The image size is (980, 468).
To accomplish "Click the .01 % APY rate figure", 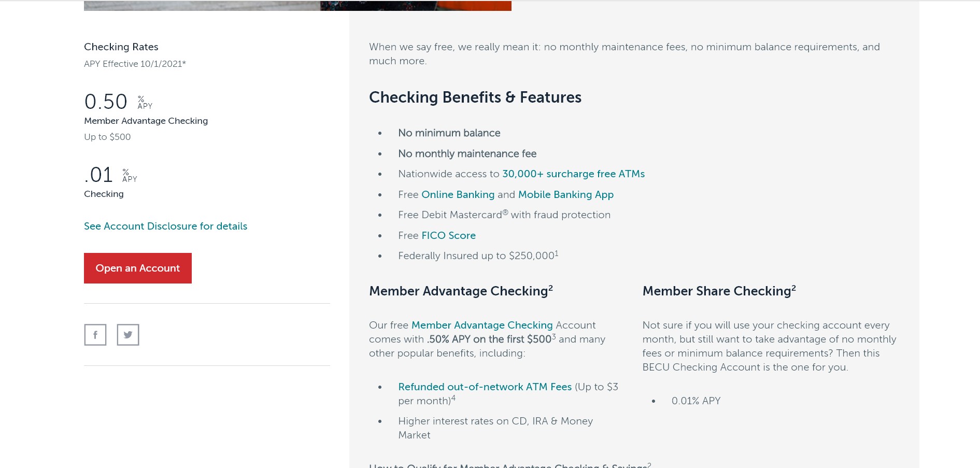I will 110,175.
